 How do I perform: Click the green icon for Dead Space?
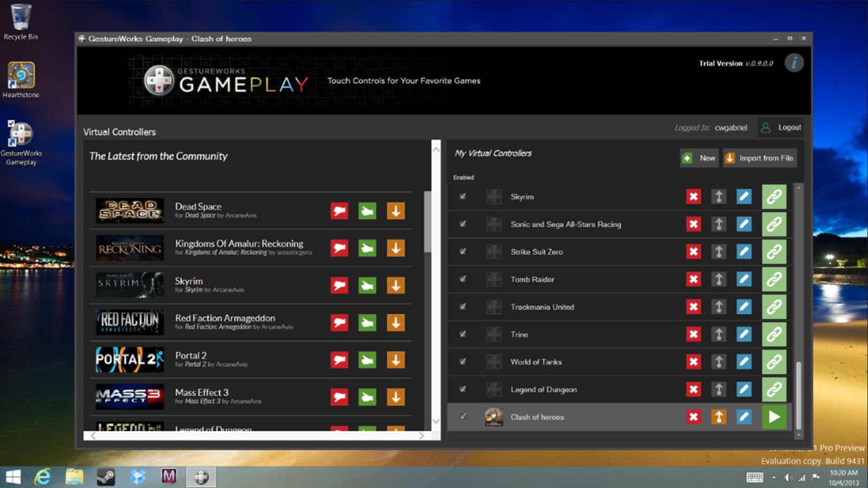[367, 211]
